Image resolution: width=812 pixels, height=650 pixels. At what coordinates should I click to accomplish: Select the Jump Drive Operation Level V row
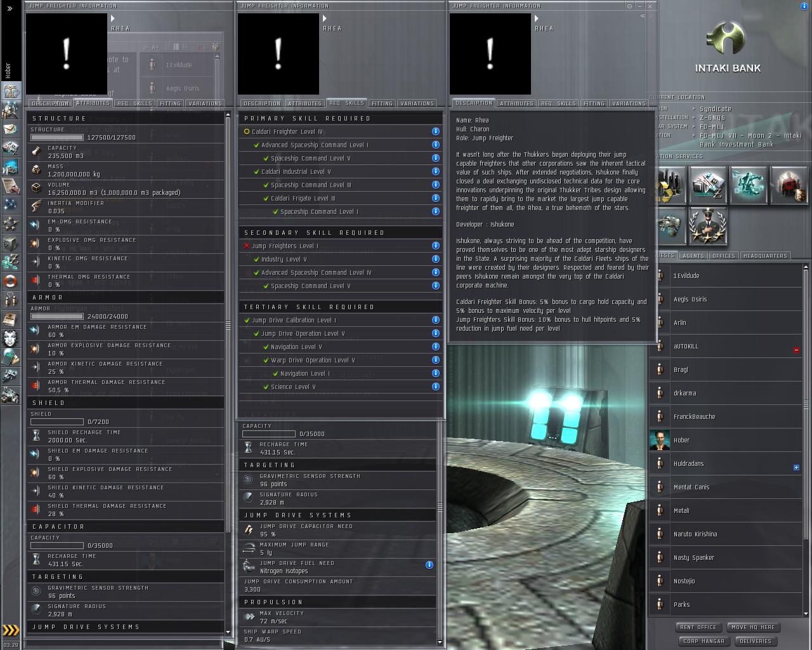[341, 333]
